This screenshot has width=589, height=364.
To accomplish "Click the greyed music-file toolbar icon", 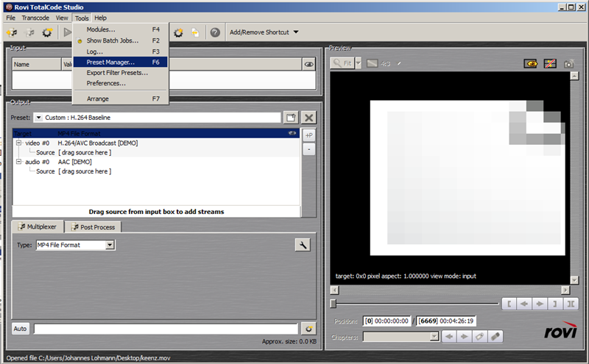I will coord(29,32).
